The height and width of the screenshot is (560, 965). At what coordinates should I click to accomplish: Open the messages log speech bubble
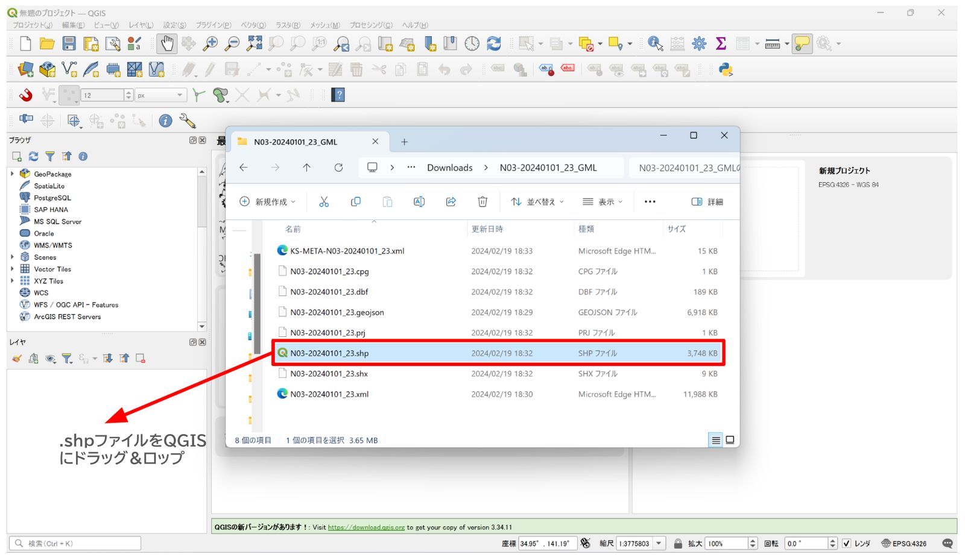[x=948, y=543]
